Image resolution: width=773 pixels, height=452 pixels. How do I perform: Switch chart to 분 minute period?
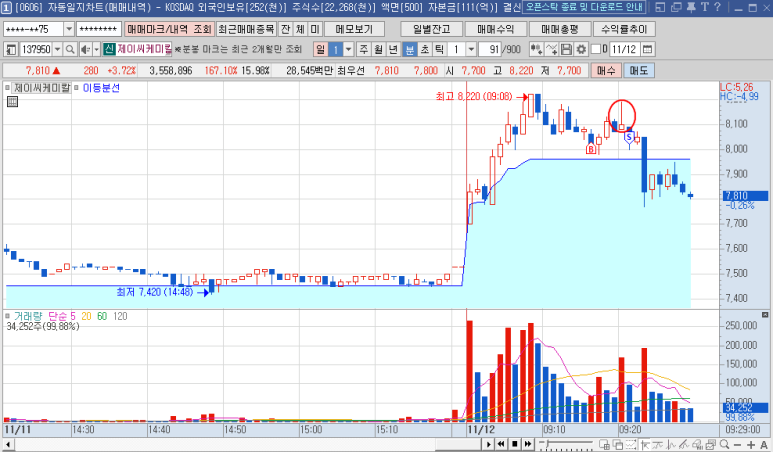pos(409,49)
